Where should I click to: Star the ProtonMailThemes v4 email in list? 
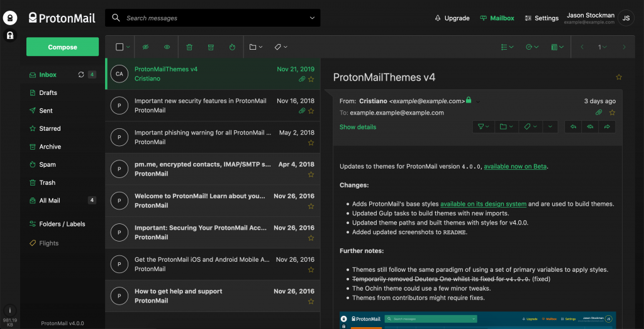[311, 79]
